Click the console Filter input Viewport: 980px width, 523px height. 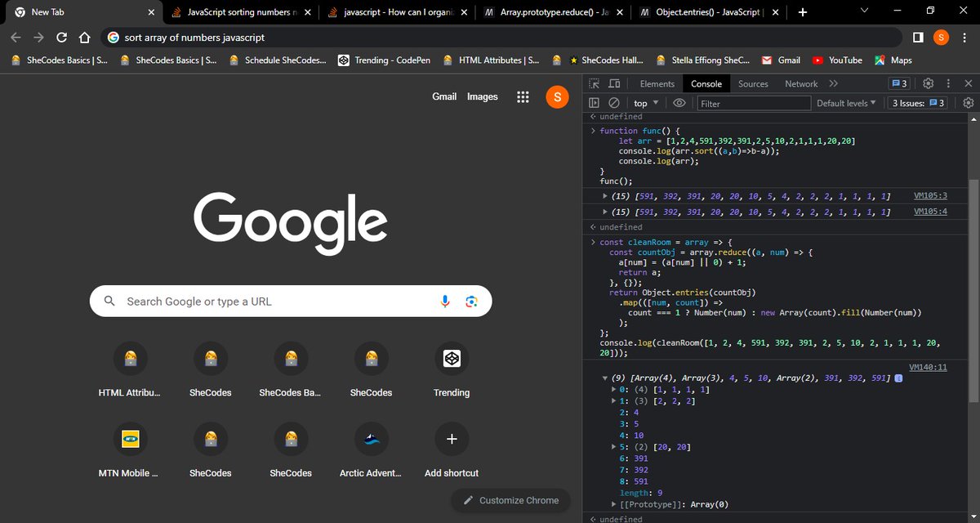tap(754, 103)
